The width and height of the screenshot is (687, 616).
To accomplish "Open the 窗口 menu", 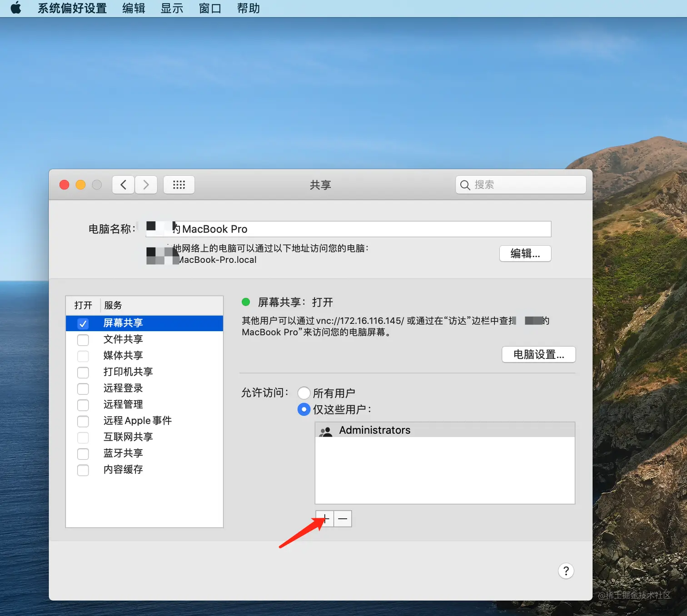I will click(x=210, y=8).
